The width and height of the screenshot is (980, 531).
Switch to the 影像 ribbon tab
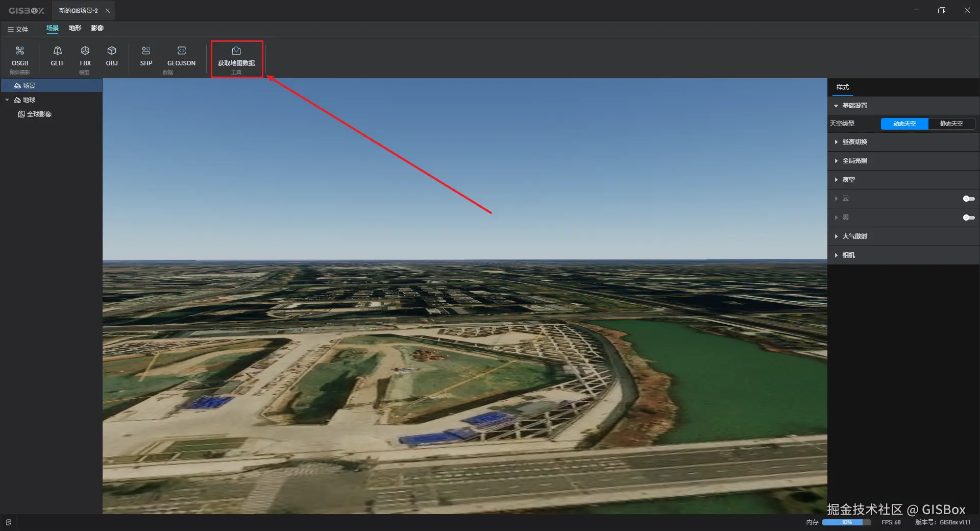click(x=97, y=28)
